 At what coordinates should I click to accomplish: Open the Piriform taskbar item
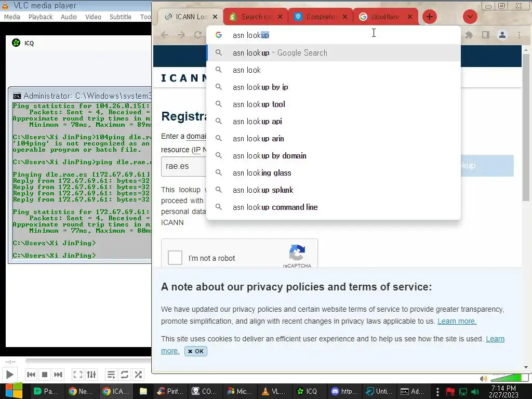(170, 391)
